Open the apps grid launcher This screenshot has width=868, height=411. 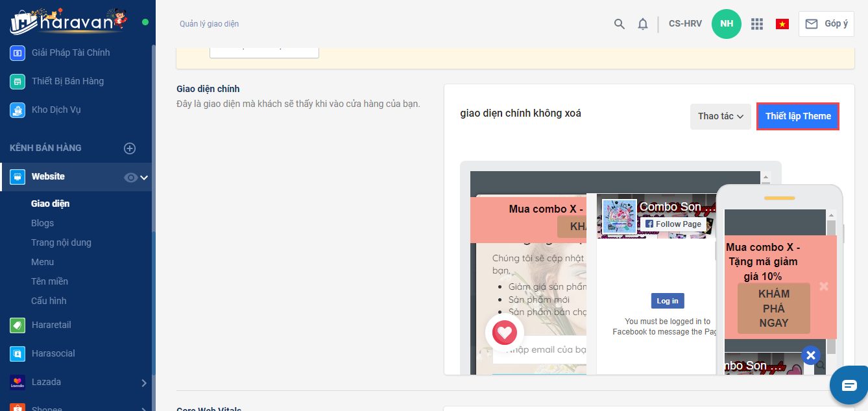click(757, 24)
